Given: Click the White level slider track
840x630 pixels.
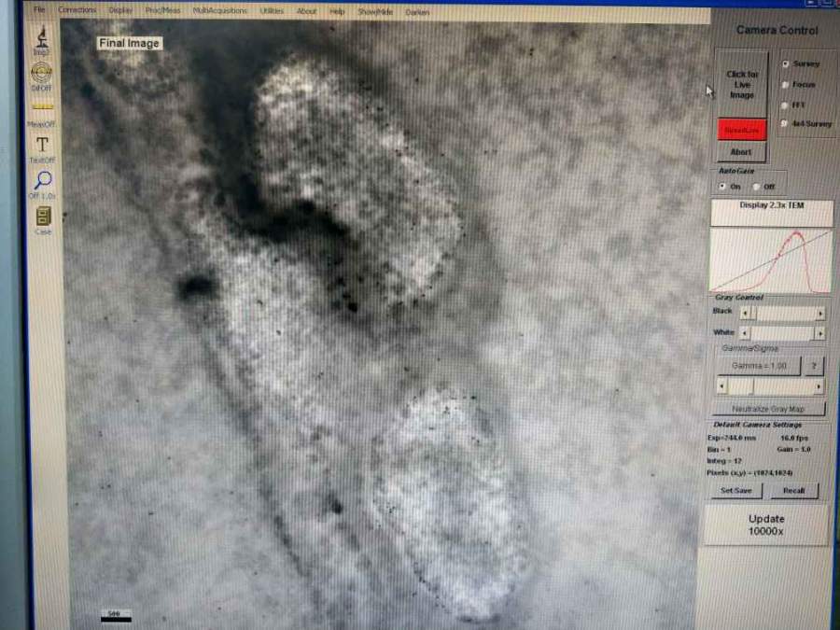Looking at the screenshot, I should (782, 333).
